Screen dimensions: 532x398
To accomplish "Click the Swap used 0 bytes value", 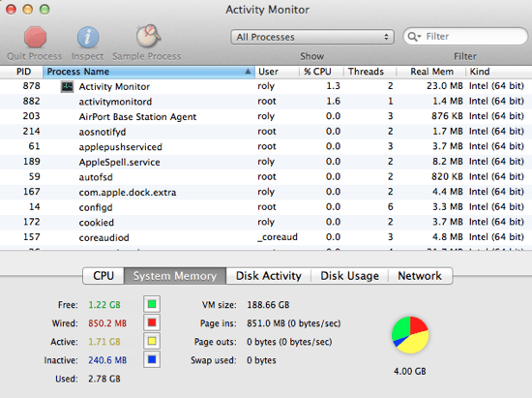I will coord(261,360).
